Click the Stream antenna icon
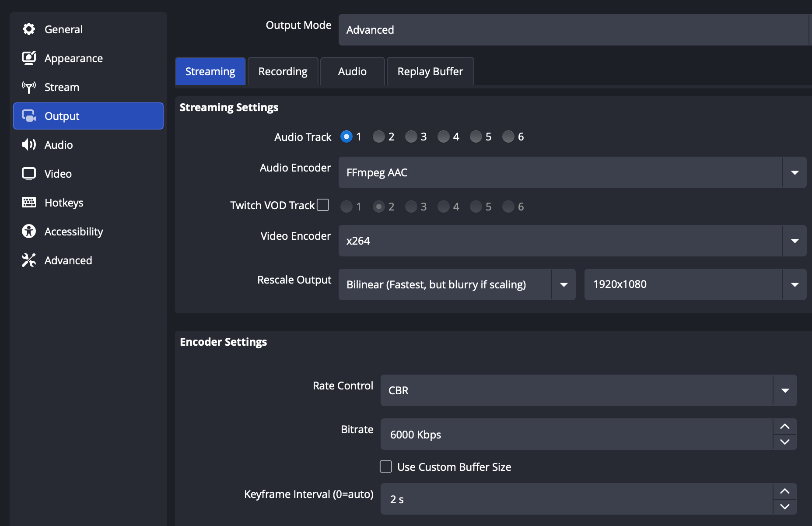The height and width of the screenshot is (526, 812). [x=29, y=87]
